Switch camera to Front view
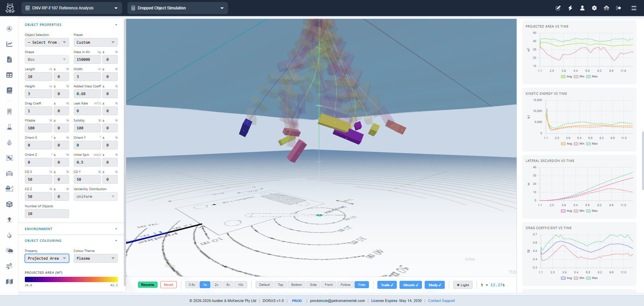The image size is (644, 306). (x=329, y=285)
